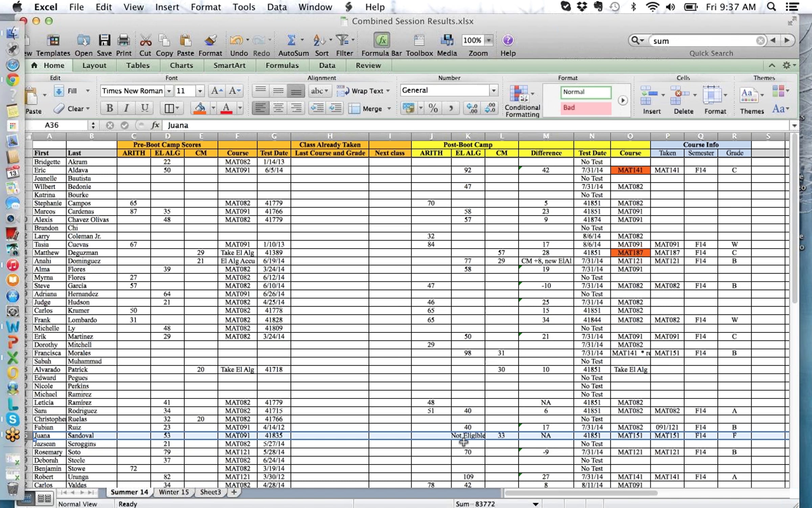Click the Percent Style button
Image resolution: width=812 pixels, height=508 pixels.
(x=433, y=108)
